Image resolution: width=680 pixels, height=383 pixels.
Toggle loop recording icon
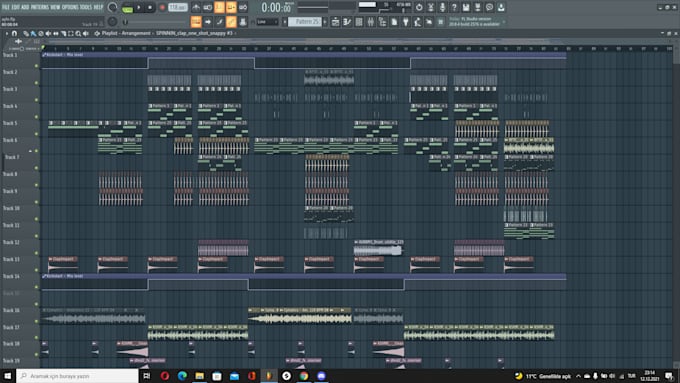pos(243,7)
